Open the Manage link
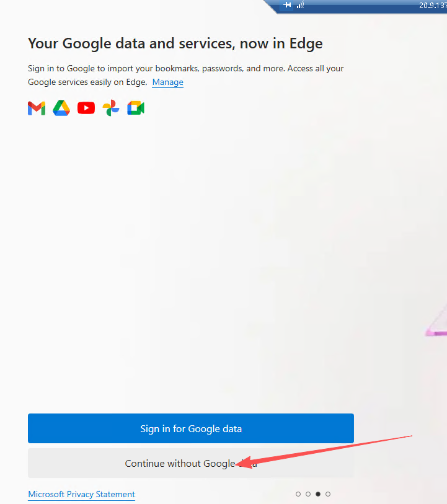447x504 pixels. (167, 82)
